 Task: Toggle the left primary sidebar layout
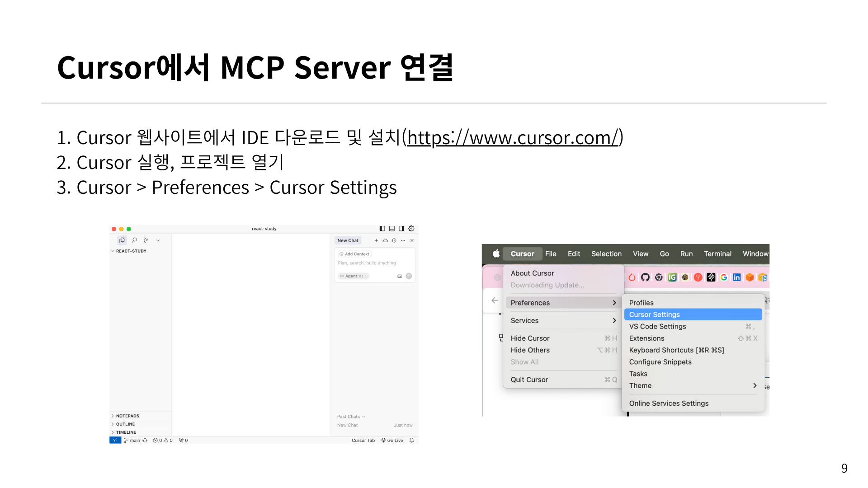382,229
